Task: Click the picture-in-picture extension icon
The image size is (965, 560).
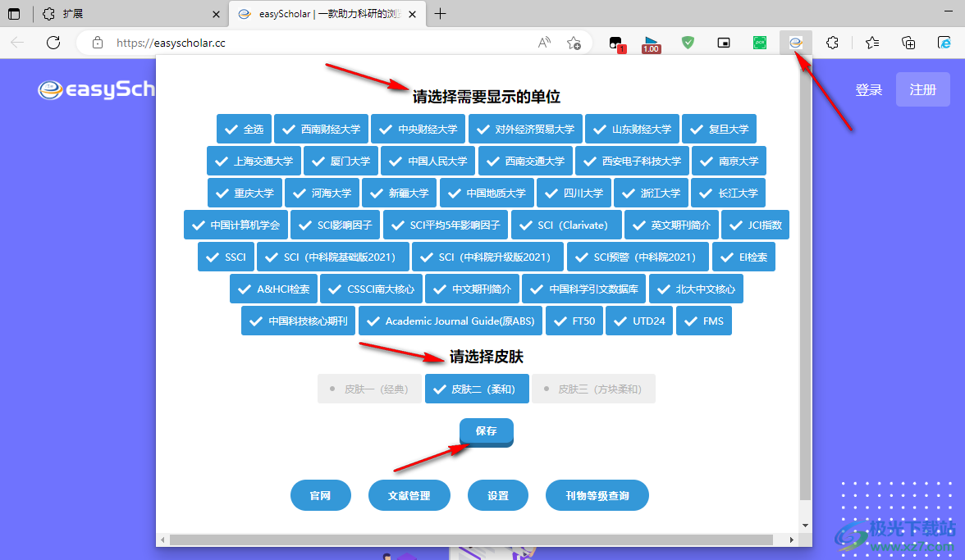Action: (x=724, y=43)
